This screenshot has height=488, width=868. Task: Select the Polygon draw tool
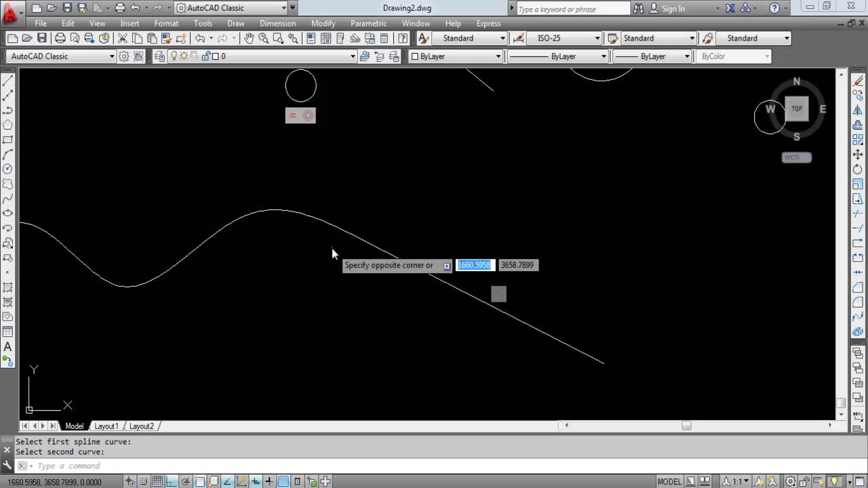[8, 125]
